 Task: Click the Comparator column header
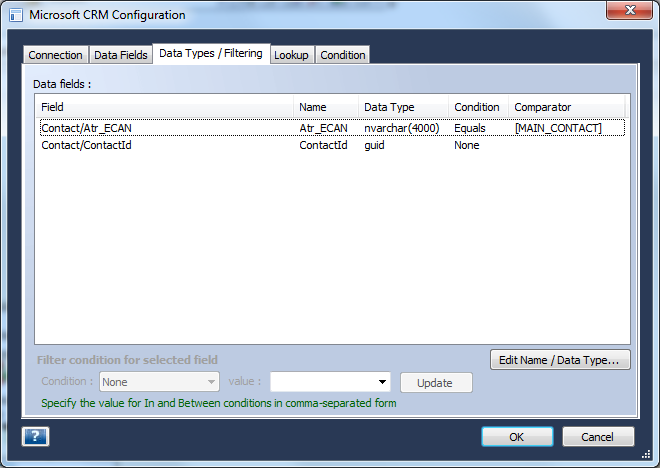pyautogui.click(x=567, y=107)
